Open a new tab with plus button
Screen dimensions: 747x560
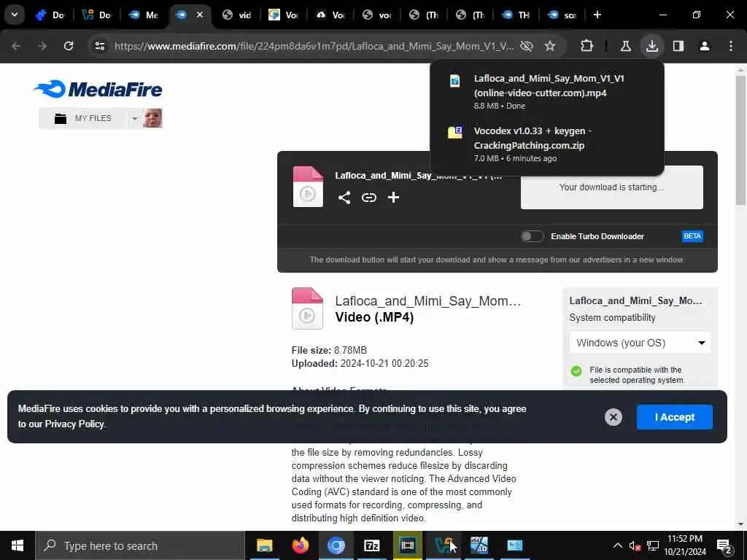pyautogui.click(x=597, y=15)
